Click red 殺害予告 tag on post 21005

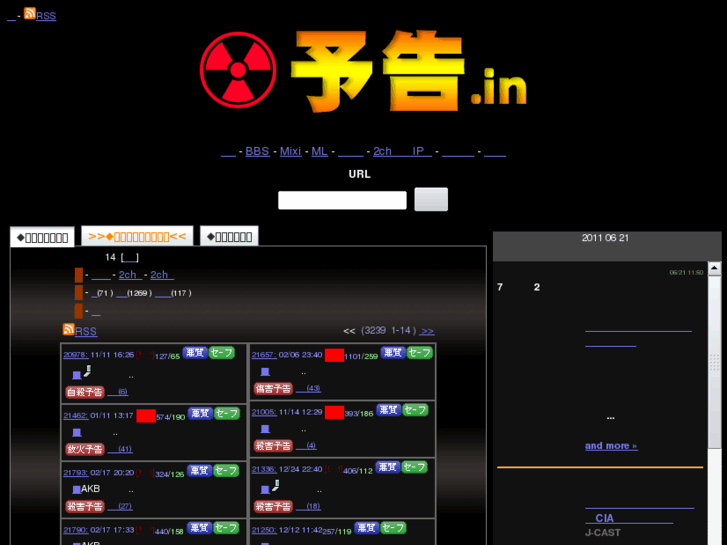[x=273, y=446]
